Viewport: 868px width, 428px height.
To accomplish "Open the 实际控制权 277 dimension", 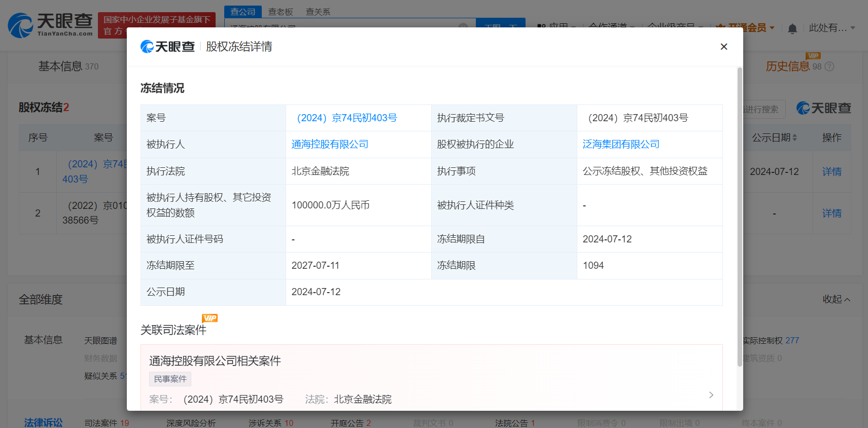I will [x=771, y=340].
